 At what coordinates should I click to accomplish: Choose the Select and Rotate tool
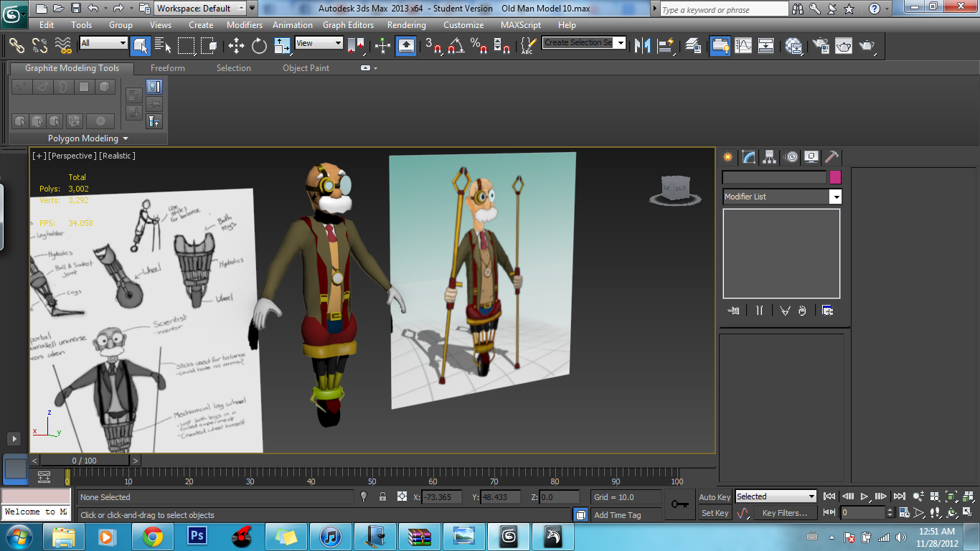tap(259, 46)
